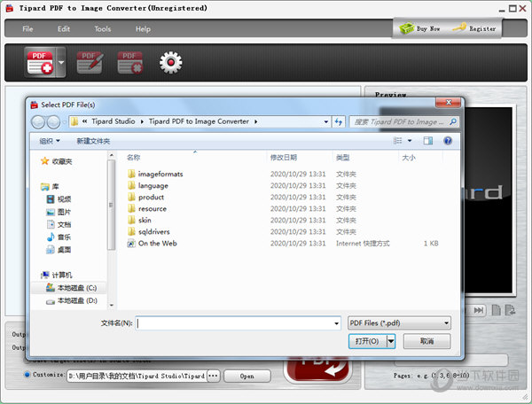Open the 组织 dropdown menu

pos(50,141)
